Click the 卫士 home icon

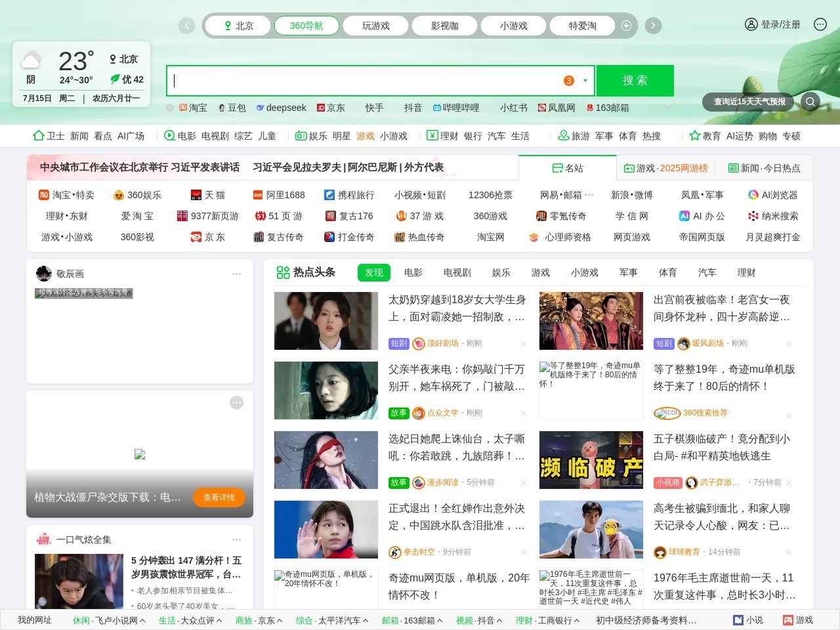[39, 136]
